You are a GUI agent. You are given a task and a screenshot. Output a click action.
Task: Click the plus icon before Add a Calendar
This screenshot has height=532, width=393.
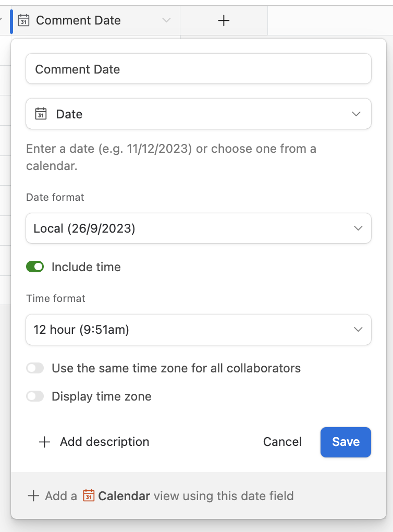(x=33, y=495)
